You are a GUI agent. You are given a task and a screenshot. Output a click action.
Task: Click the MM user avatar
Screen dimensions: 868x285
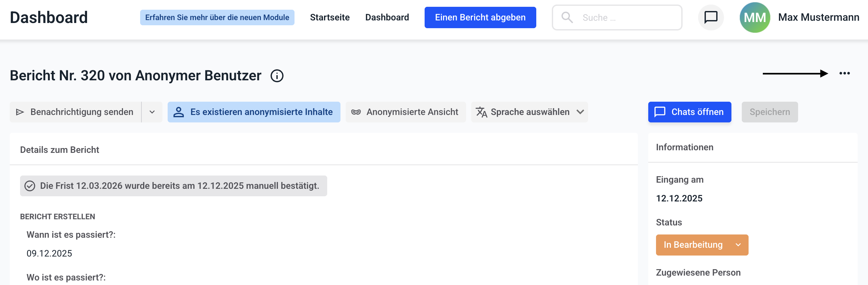(x=754, y=17)
